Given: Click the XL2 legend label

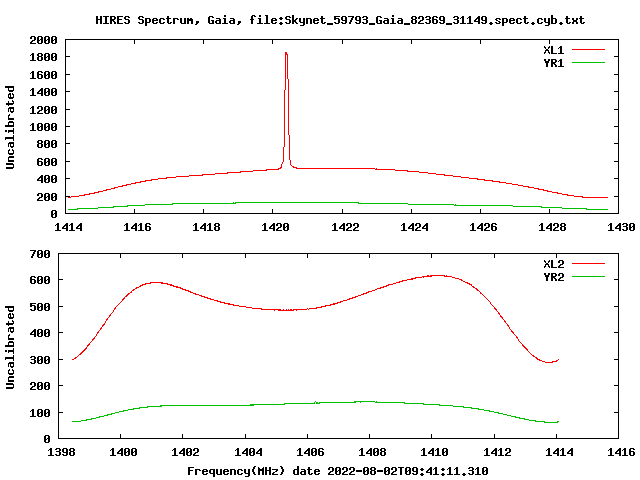Looking at the screenshot, I should pyautogui.click(x=553, y=264).
